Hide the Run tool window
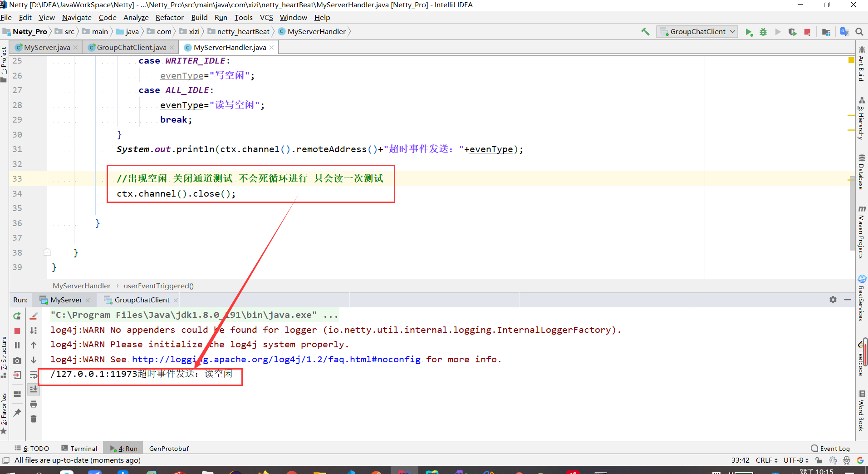The width and height of the screenshot is (868, 474). click(x=847, y=300)
